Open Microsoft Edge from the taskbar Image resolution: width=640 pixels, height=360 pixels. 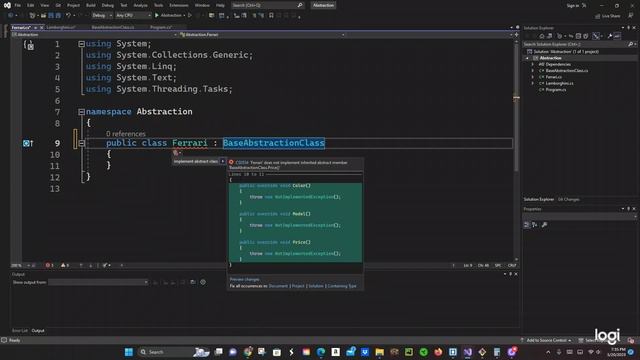[x=321, y=352]
